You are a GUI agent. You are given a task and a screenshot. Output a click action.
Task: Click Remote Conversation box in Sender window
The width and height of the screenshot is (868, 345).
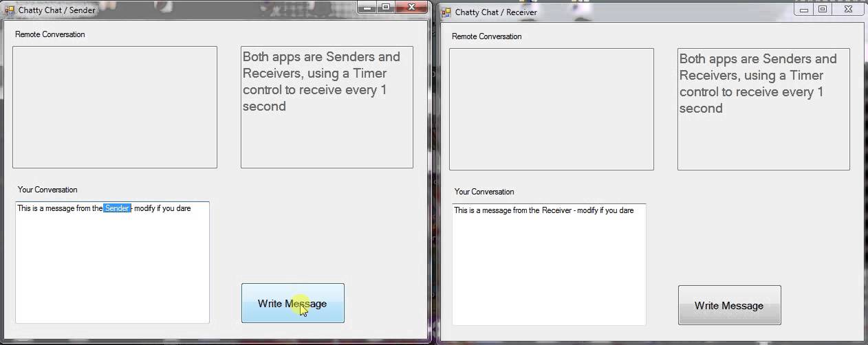115,107
